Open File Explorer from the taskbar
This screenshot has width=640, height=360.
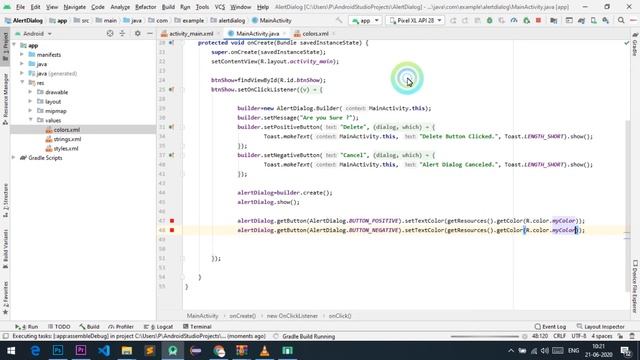tap(127, 351)
